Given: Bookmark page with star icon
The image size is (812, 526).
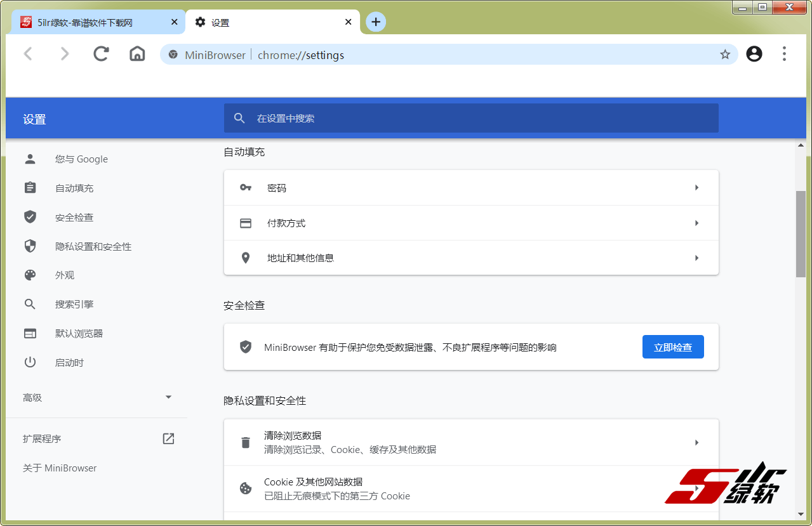Looking at the screenshot, I should pyautogui.click(x=725, y=55).
